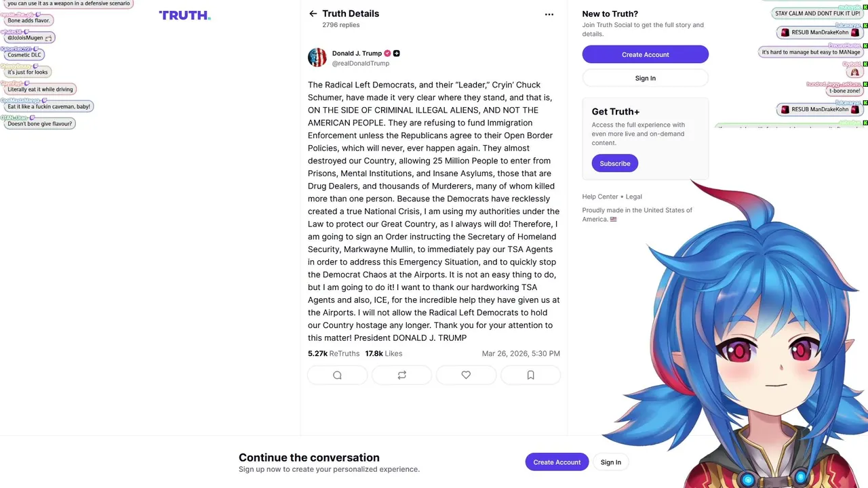Click Sign In in bottom banner
This screenshot has width=868, height=488.
tap(610, 462)
